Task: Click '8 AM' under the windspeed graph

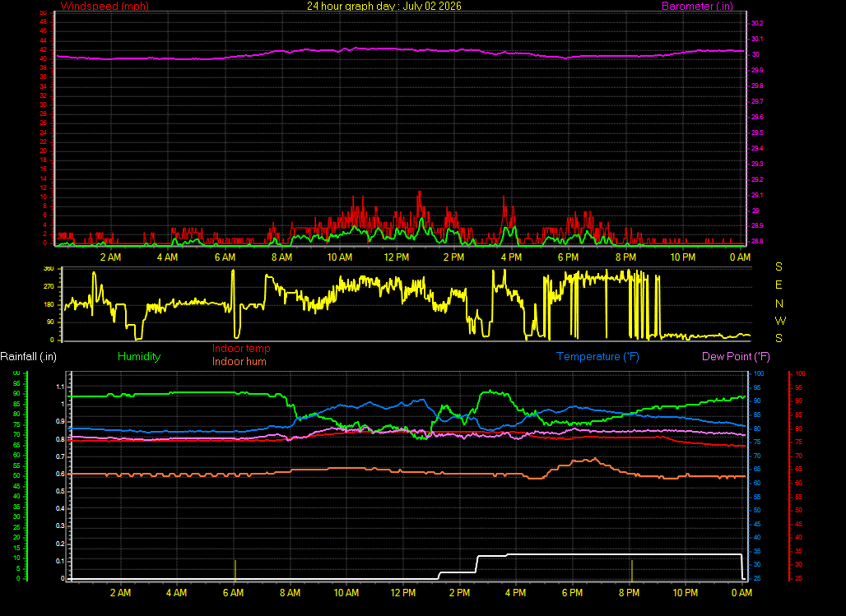Action: pos(281,257)
